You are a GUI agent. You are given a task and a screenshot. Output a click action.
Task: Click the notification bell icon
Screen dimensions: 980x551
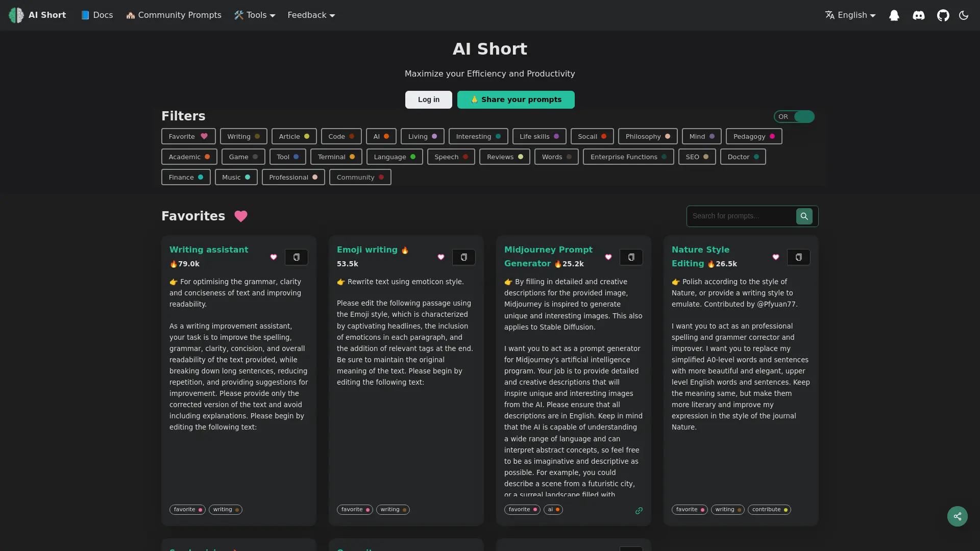click(894, 15)
